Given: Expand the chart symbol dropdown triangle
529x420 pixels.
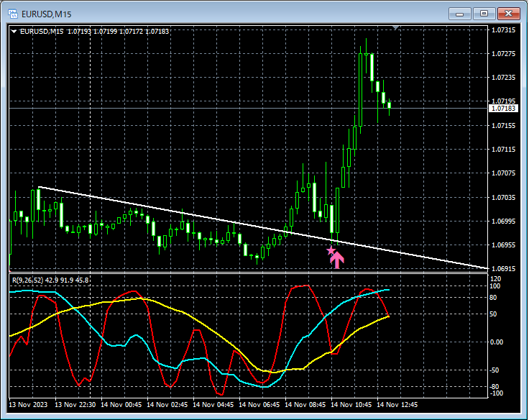Looking at the screenshot, I should pyautogui.click(x=14, y=32).
